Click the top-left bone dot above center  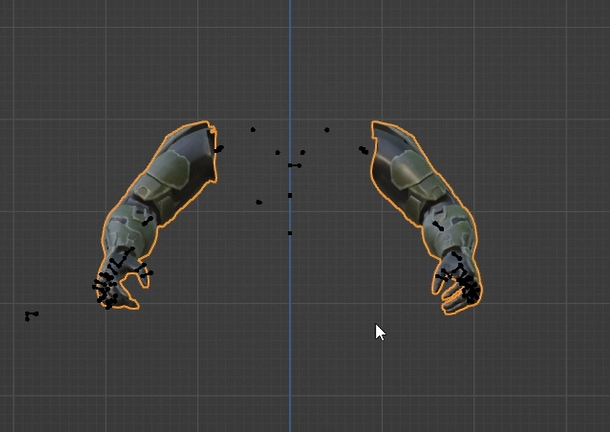tap(253, 129)
